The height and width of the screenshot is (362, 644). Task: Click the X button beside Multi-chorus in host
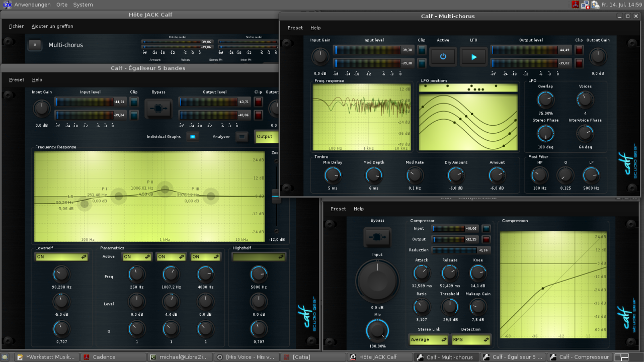click(35, 45)
